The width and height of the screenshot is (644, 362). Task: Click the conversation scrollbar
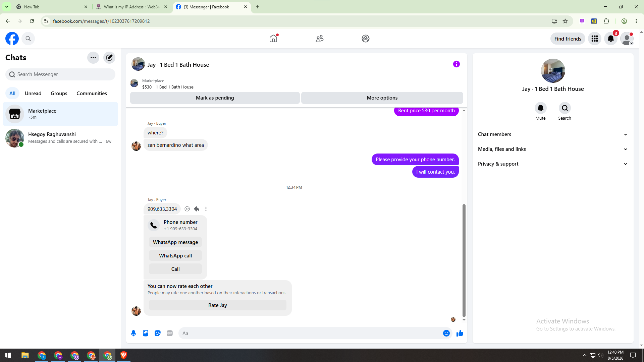(x=464, y=260)
